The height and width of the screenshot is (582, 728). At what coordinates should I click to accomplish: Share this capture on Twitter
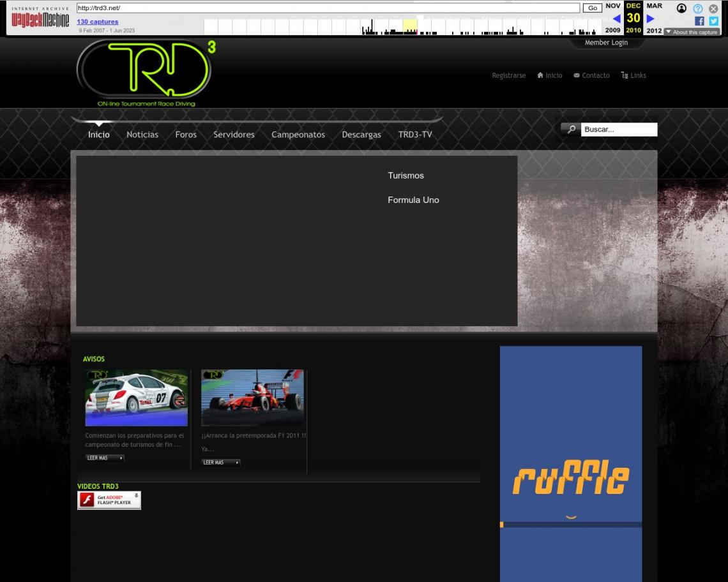point(713,21)
